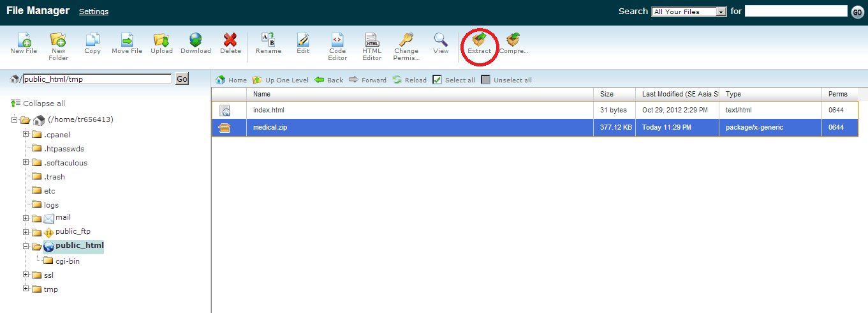Open the etc folder in tree
868x313 pixels.
(49, 191)
